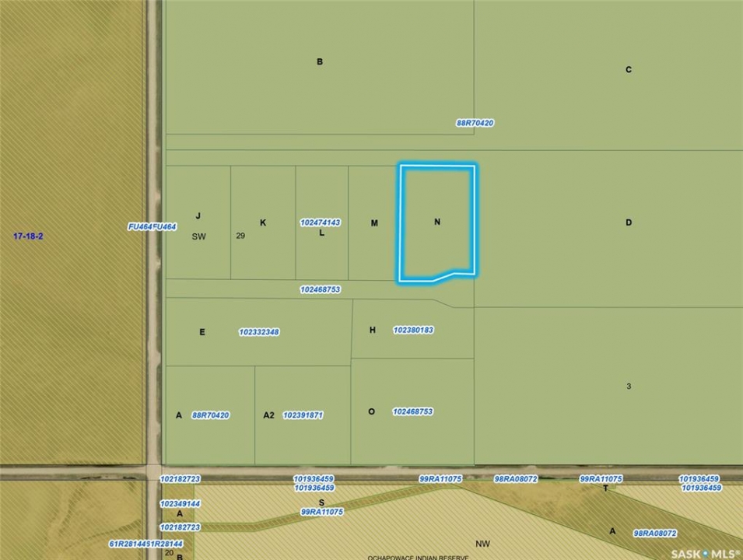Click the large parcel B
Viewport: 743px width, 560px height.
319,62
